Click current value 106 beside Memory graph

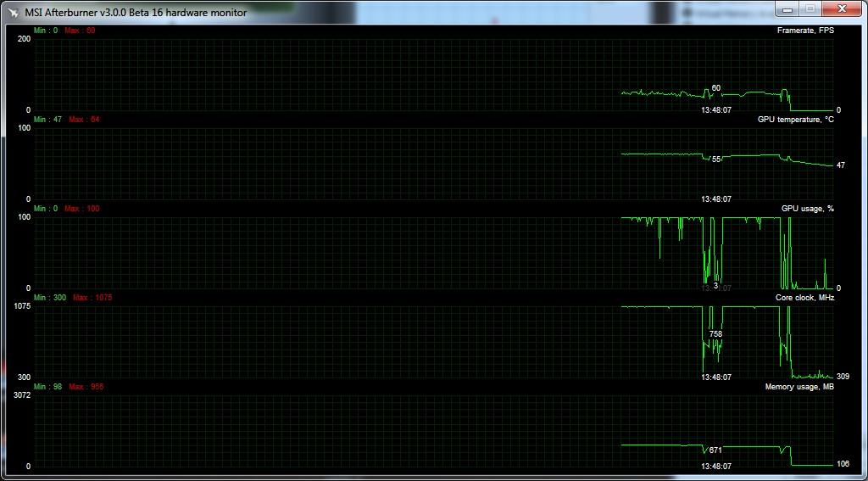[x=843, y=464]
